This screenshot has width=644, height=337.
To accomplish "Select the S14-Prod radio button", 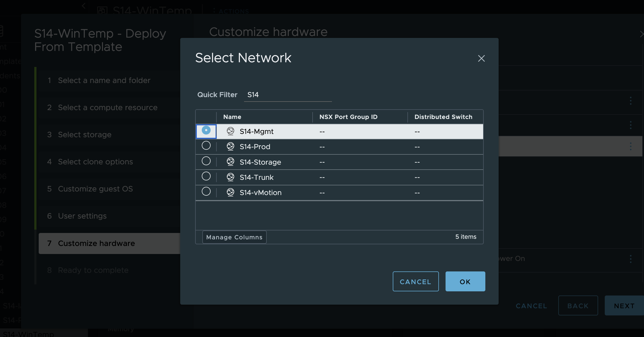I will [x=206, y=146].
